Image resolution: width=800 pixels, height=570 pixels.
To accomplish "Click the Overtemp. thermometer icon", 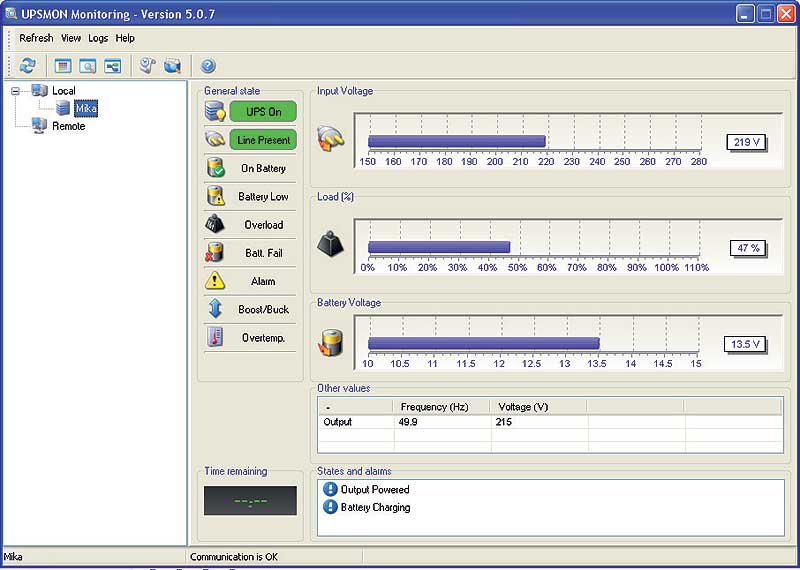I will coord(215,337).
